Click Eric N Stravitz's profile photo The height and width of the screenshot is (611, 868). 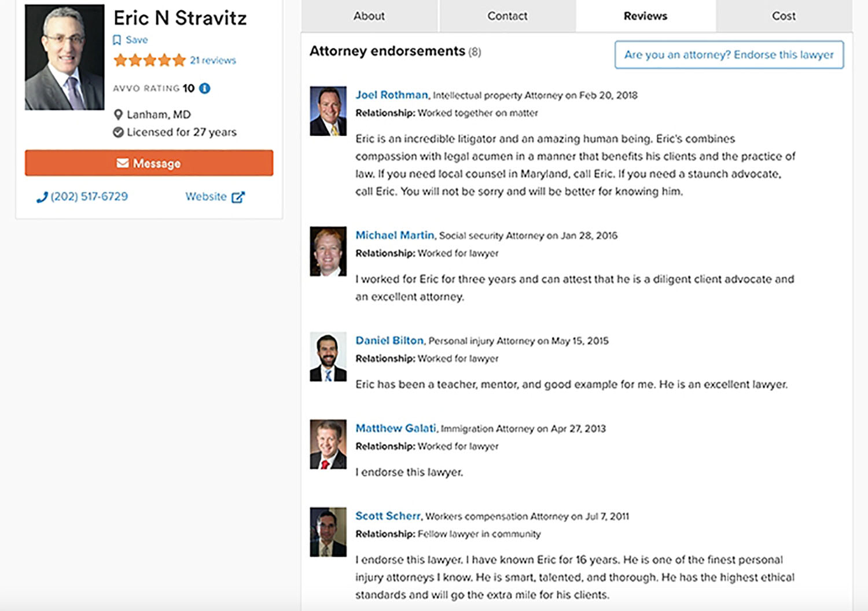64,56
